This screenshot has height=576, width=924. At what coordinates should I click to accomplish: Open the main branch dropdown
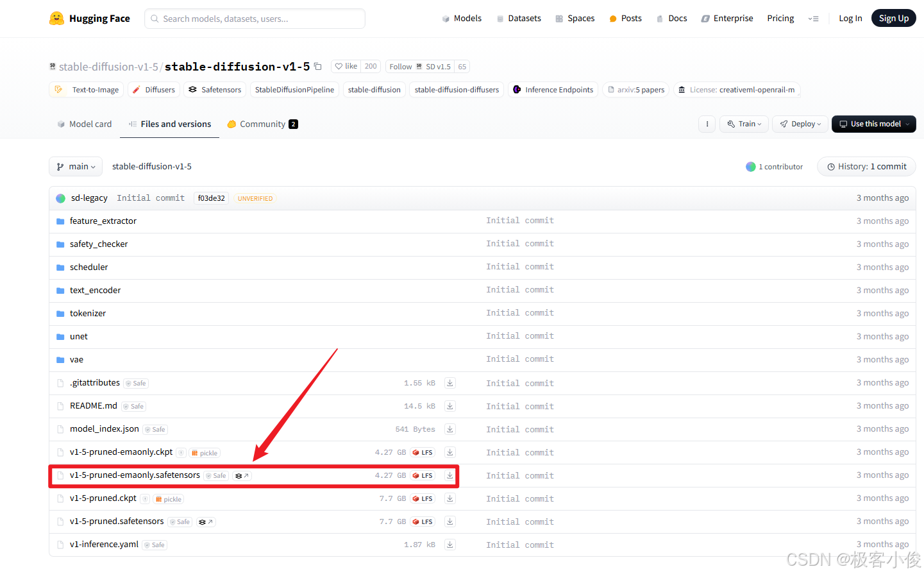pyautogui.click(x=76, y=167)
